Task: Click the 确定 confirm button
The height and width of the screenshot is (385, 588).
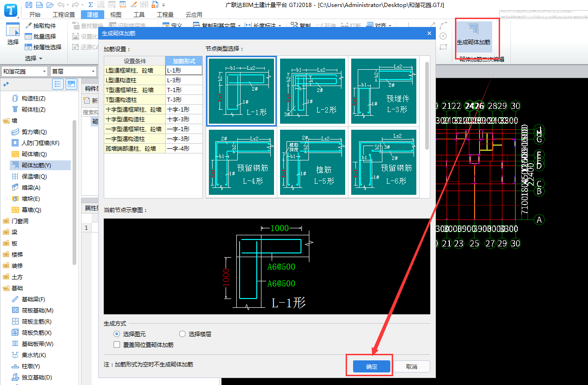Action: (x=372, y=366)
